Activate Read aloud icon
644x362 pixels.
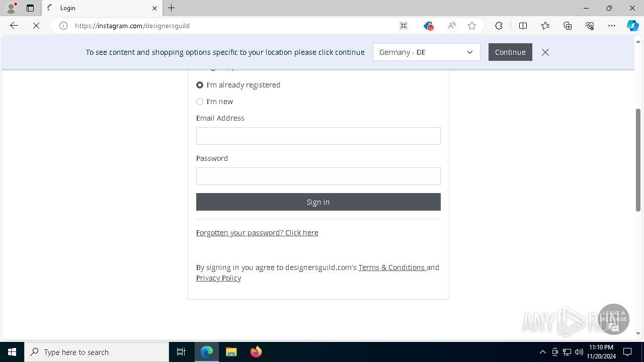tap(452, 26)
